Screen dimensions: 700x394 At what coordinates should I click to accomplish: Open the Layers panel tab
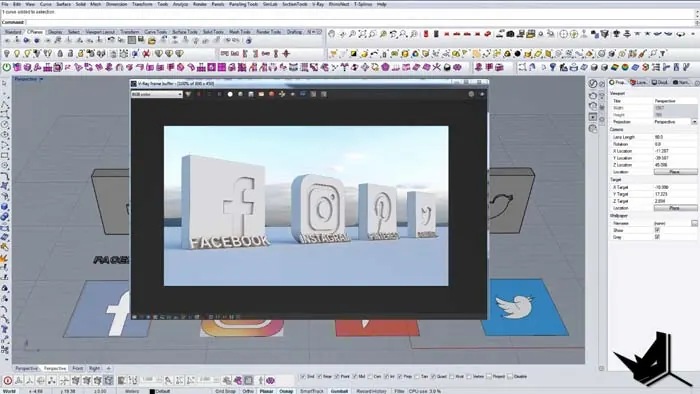pyautogui.click(x=638, y=83)
